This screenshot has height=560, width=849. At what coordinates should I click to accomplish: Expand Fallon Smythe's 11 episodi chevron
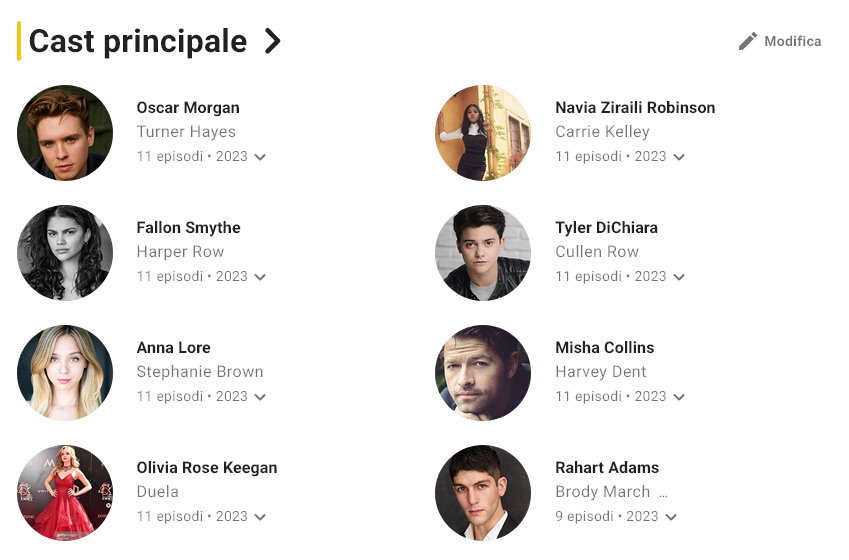(260, 277)
